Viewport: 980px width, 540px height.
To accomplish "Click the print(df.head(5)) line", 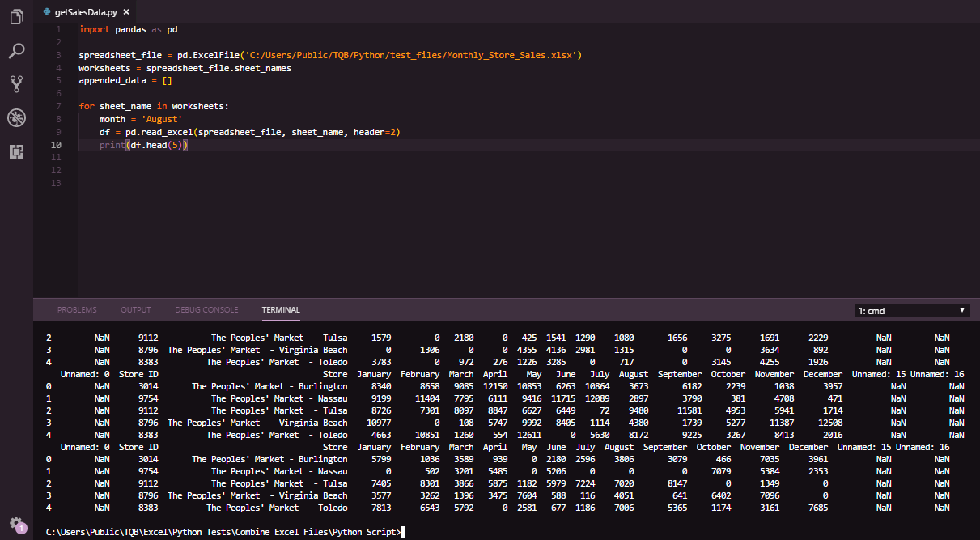I will pos(143,145).
